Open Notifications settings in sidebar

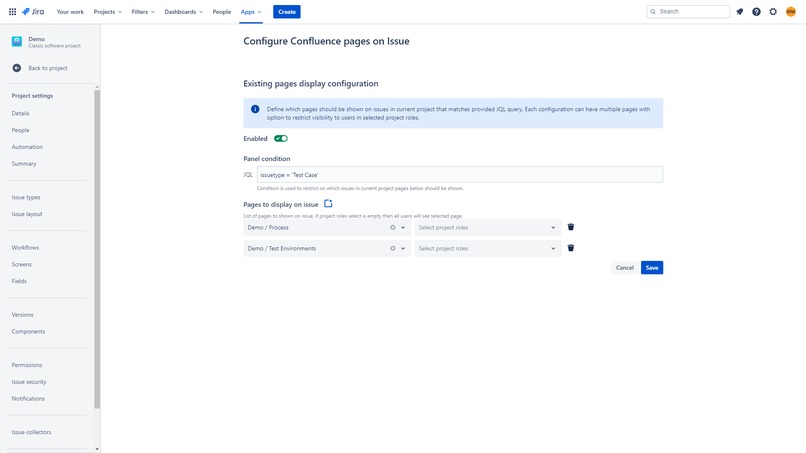pos(28,398)
